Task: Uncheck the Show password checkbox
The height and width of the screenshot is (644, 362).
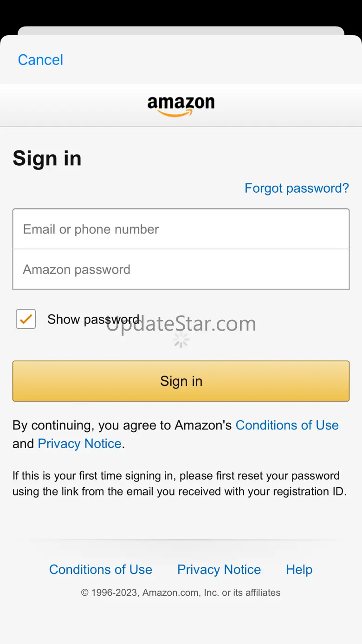Action: click(x=26, y=319)
